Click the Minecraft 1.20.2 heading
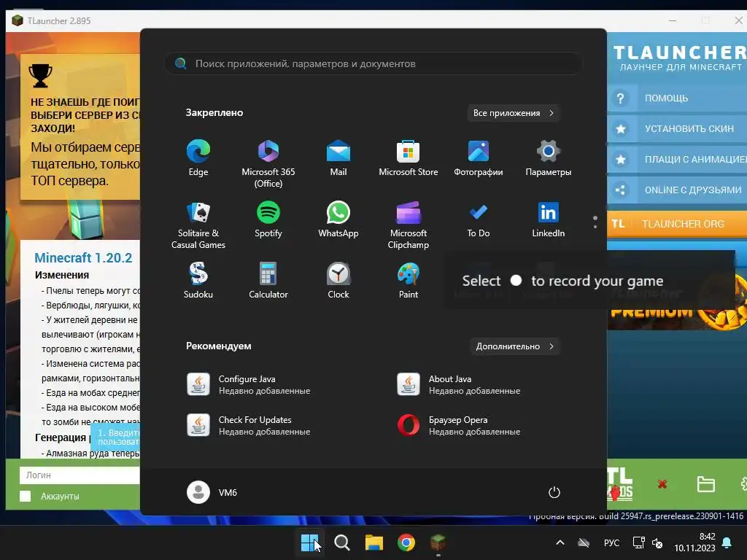 coord(83,257)
